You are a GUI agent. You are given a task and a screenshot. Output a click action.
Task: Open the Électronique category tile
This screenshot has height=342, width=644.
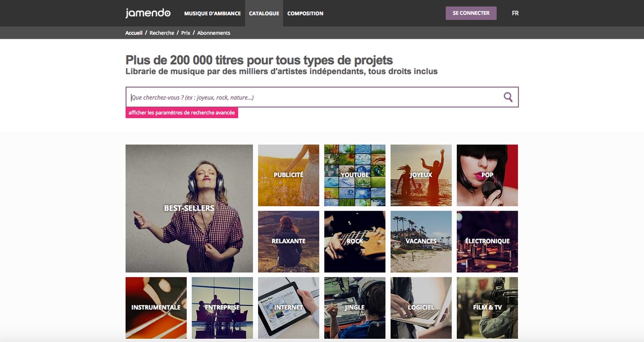pyautogui.click(x=487, y=242)
